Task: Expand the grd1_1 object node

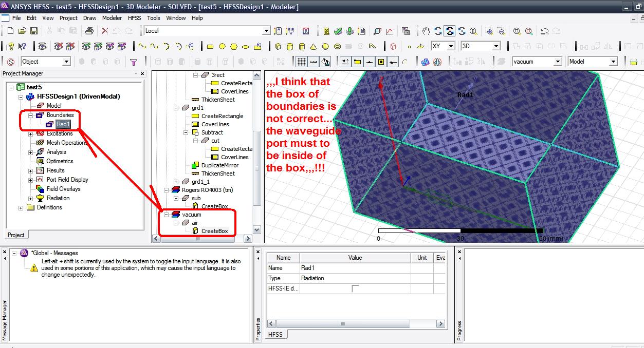Action: (176, 182)
